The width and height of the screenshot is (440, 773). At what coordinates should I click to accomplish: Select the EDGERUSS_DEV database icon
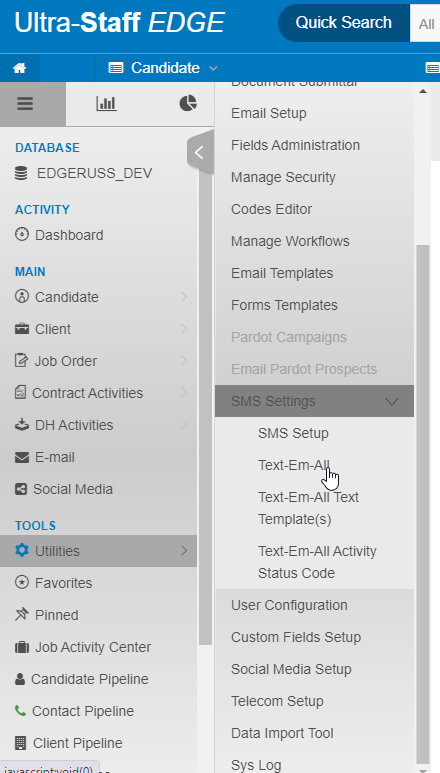(21, 174)
